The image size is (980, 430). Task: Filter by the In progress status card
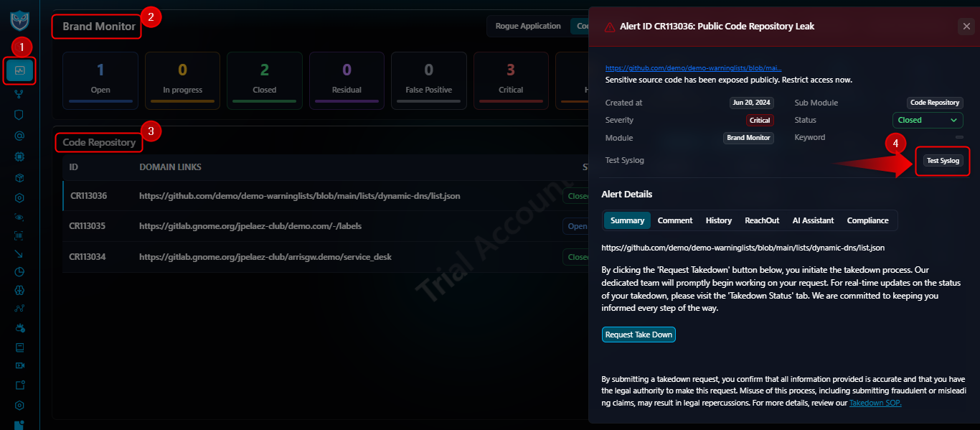pyautogui.click(x=182, y=80)
